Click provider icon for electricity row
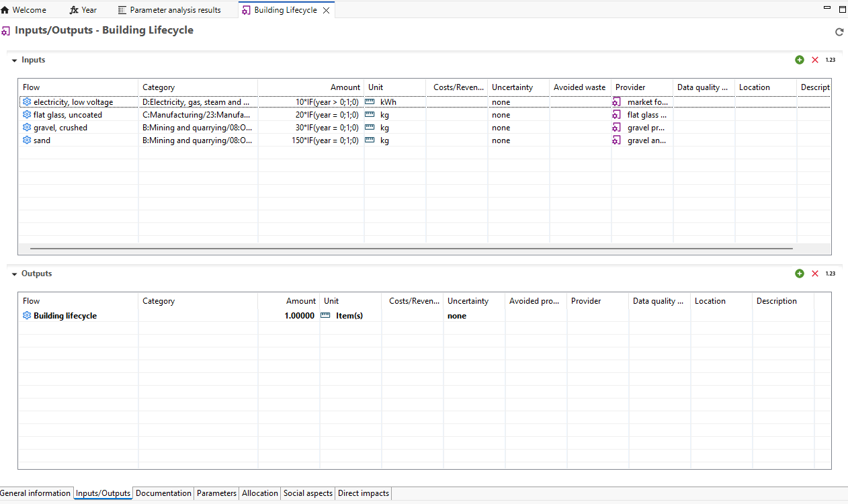This screenshot has height=504, width=848. click(616, 102)
